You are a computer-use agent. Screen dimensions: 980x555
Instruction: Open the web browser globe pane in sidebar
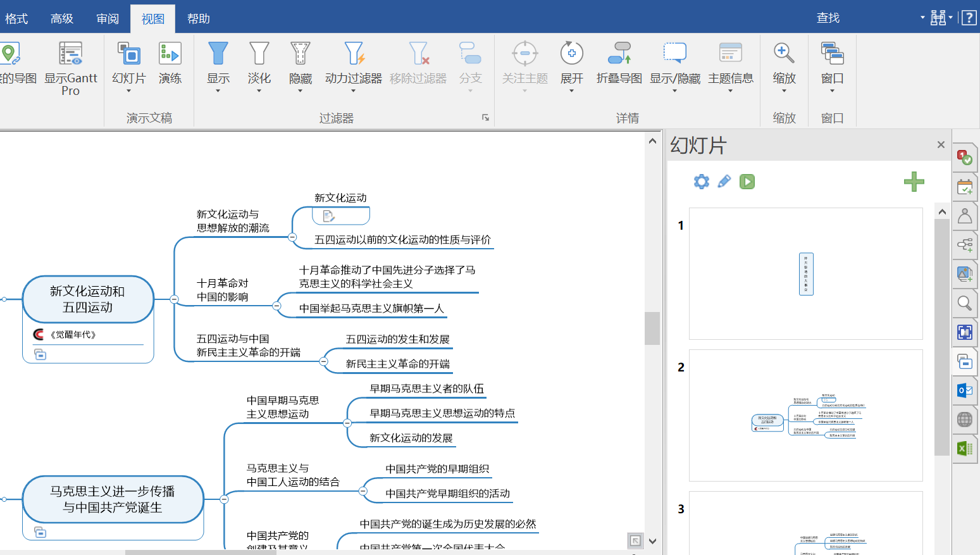965,420
